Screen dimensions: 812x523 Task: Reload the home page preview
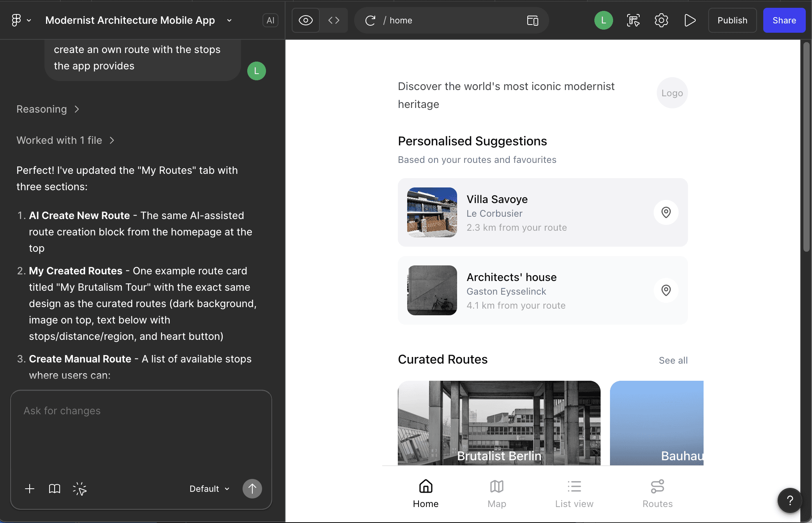[x=370, y=20]
